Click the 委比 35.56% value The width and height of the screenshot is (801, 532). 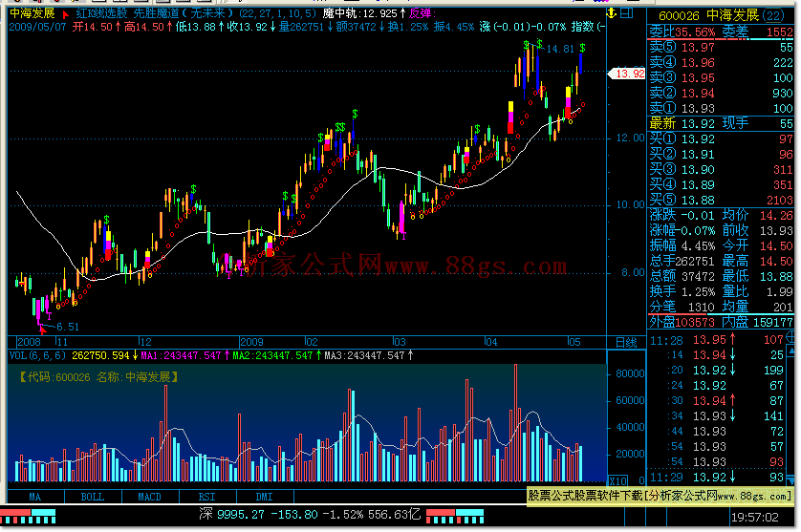(x=682, y=32)
